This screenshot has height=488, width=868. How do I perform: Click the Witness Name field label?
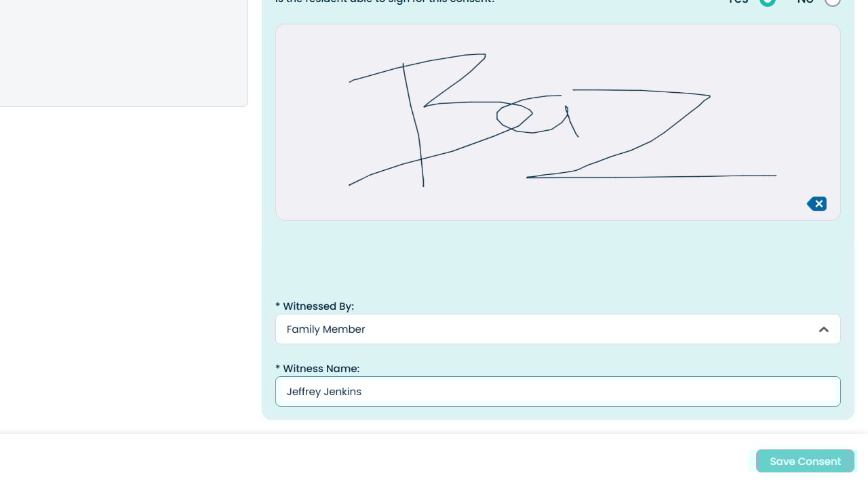pyautogui.click(x=317, y=369)
